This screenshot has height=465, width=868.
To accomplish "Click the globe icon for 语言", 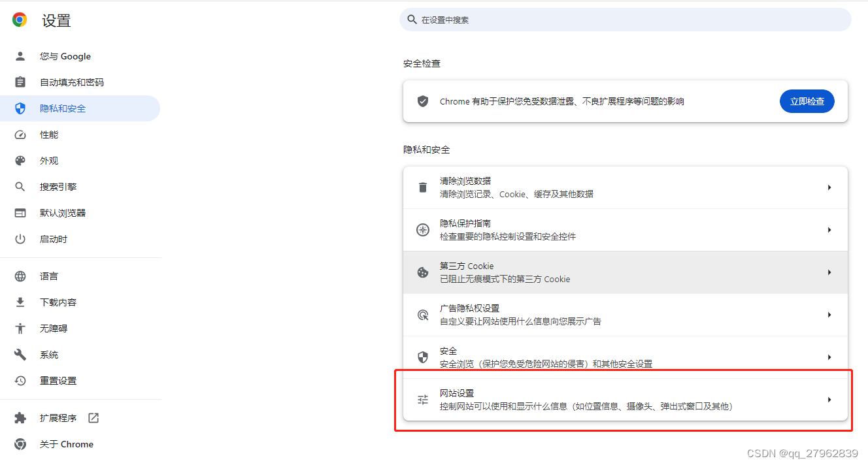I will pyautogui.click(x=20, y=276).
